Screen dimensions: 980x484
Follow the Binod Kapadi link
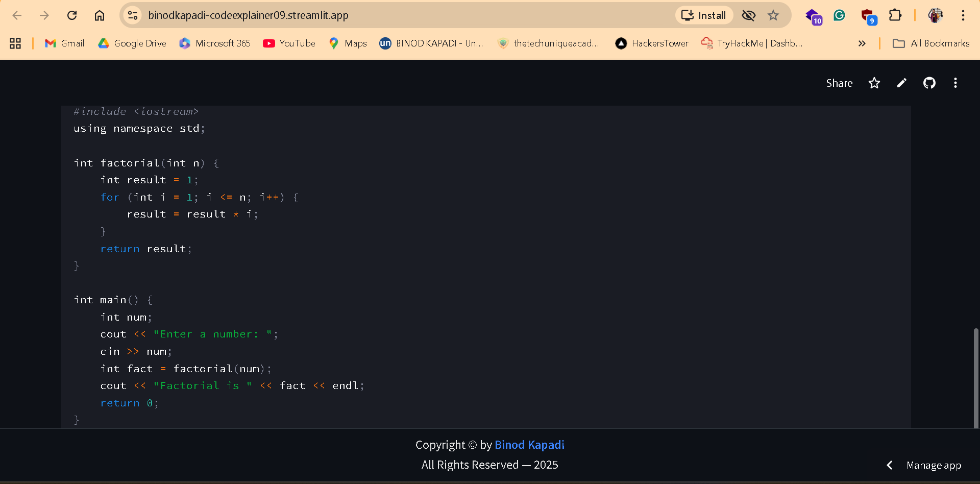(529, 445)
